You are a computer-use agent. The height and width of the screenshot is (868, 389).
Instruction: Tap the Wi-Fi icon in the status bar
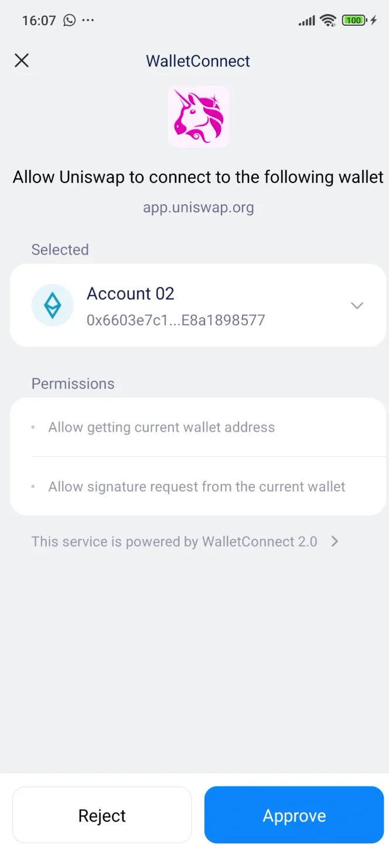tap(328, 20)
